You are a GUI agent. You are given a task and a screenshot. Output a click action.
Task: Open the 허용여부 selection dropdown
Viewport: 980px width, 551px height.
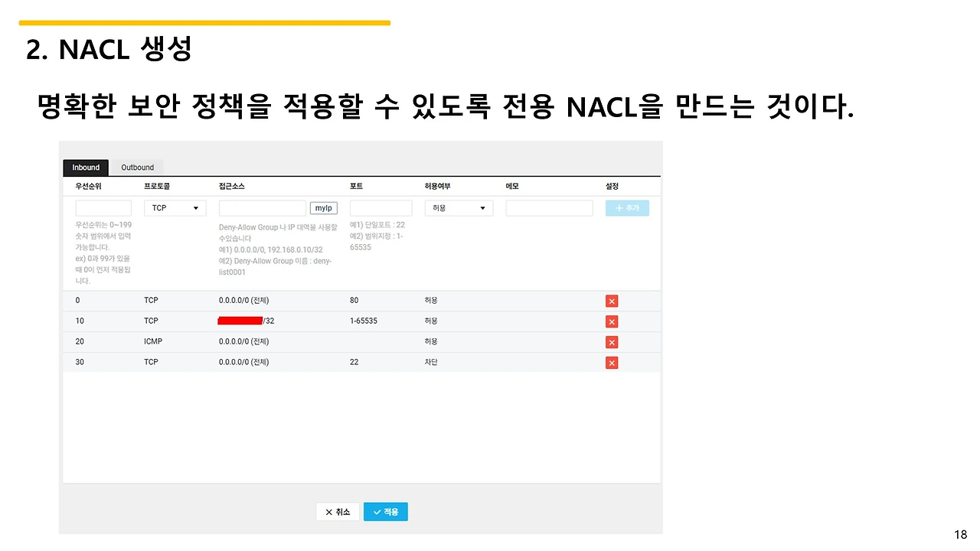pos(458,207)
